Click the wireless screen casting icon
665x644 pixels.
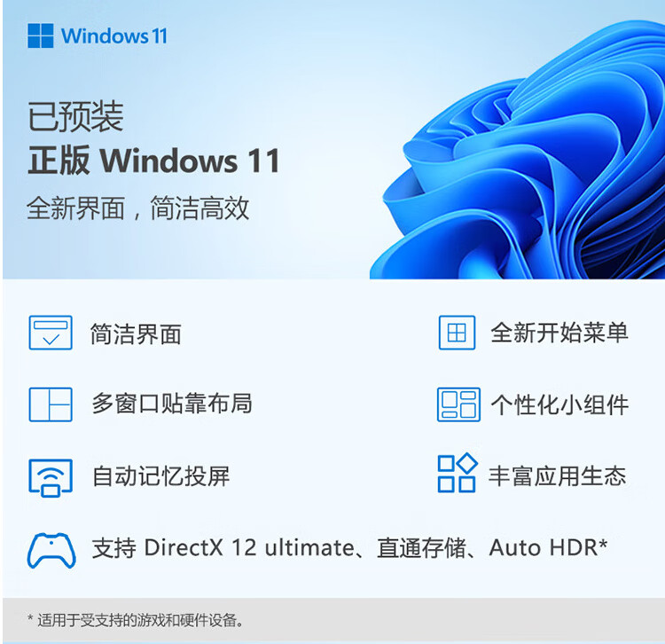tap(51, 478)
